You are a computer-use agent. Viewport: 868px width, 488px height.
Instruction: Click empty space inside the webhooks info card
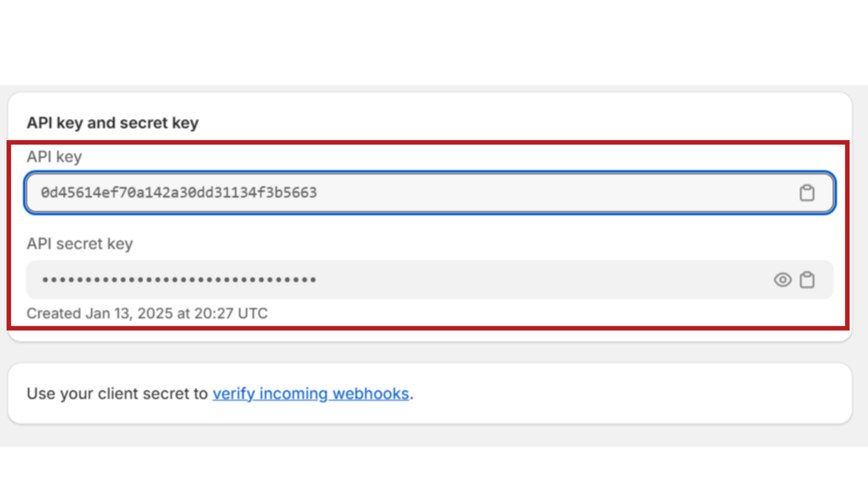[633, 394]
